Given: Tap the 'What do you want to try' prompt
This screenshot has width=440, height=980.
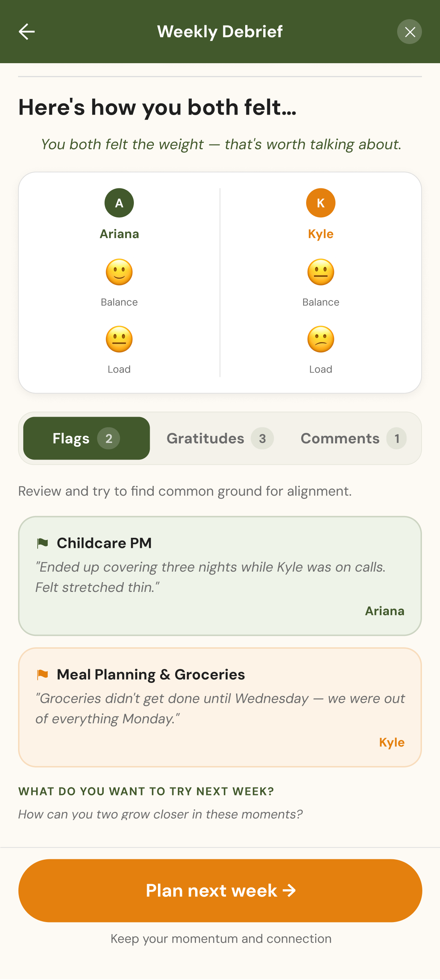Looking at the screenshot, I should (146, 791).
